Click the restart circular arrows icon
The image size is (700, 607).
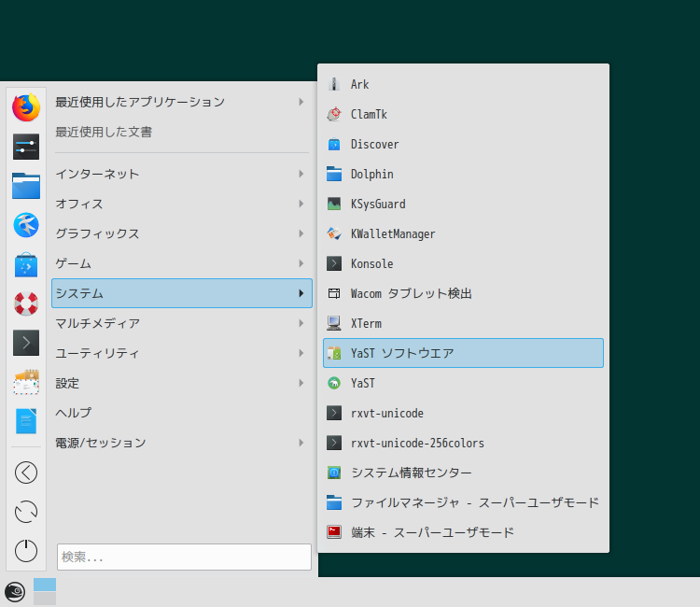[26, 512]
